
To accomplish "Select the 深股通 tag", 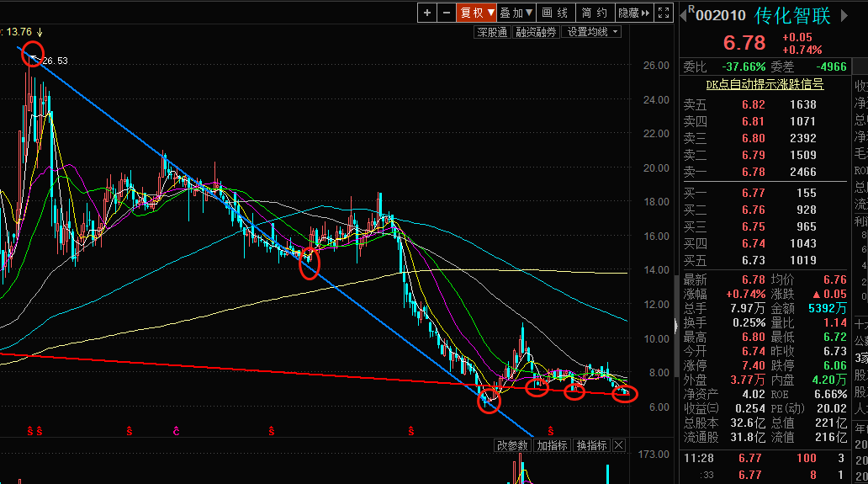I will click(x=491, y=32).
